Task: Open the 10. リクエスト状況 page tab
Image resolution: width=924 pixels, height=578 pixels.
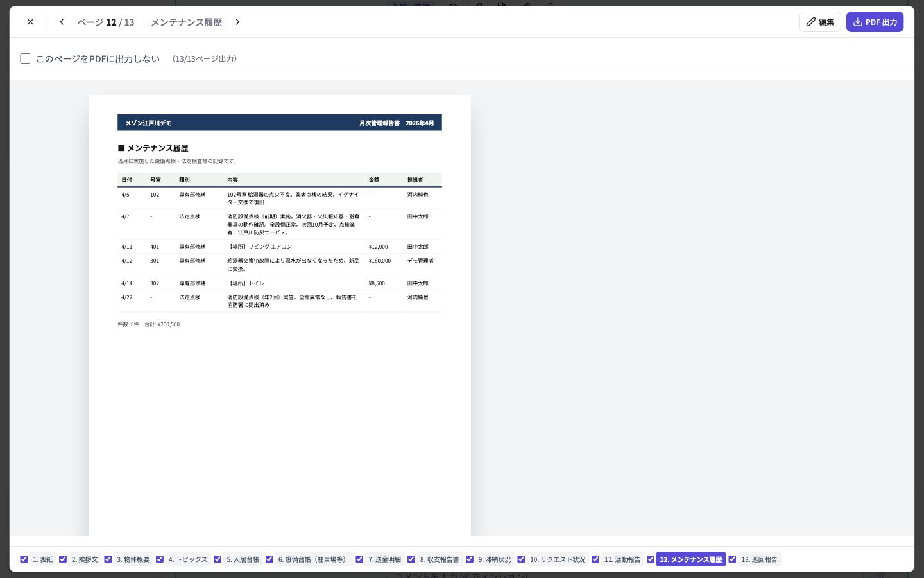Action: point(558,559)
